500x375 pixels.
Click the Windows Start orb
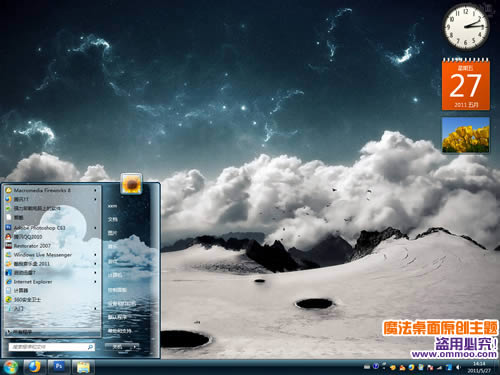coord(10,367)
